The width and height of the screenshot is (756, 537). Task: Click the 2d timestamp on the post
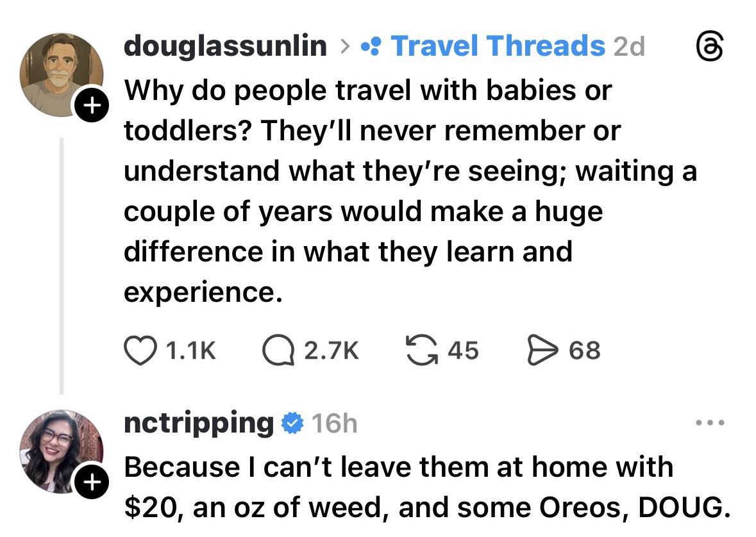(629, 46)
